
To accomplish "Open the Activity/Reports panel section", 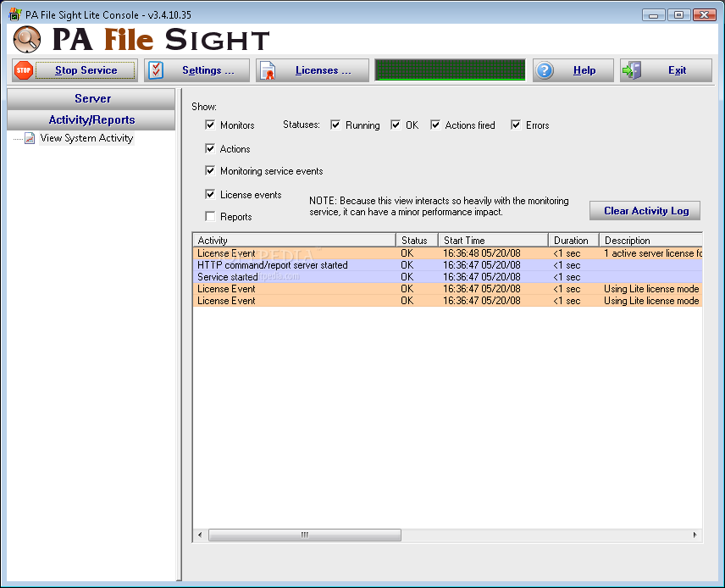I will pos(91,119).
